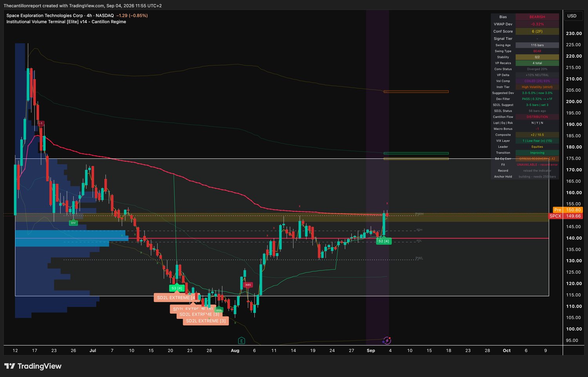
Task: Click the Macro Bonus -1 value
Action: click(x=537, y=129)
